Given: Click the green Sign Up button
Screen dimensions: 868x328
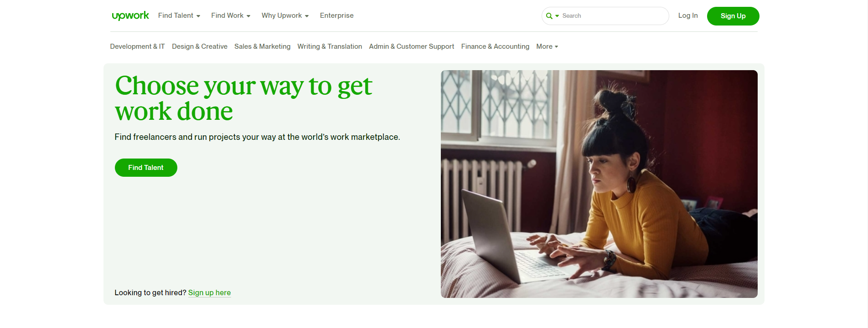Looking at the screenshot, I should pos(733,16).
